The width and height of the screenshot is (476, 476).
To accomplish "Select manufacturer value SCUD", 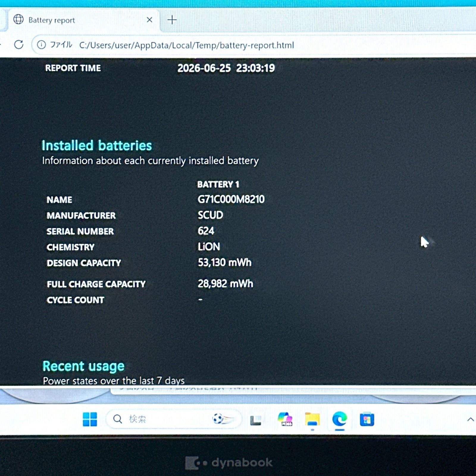I will [x=210, y=215].
